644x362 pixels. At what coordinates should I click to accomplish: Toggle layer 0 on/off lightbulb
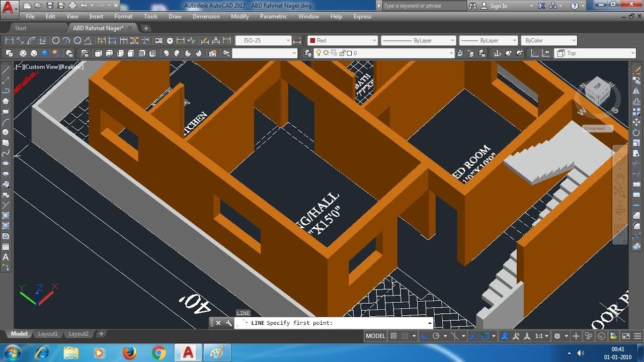coord(319,53)
